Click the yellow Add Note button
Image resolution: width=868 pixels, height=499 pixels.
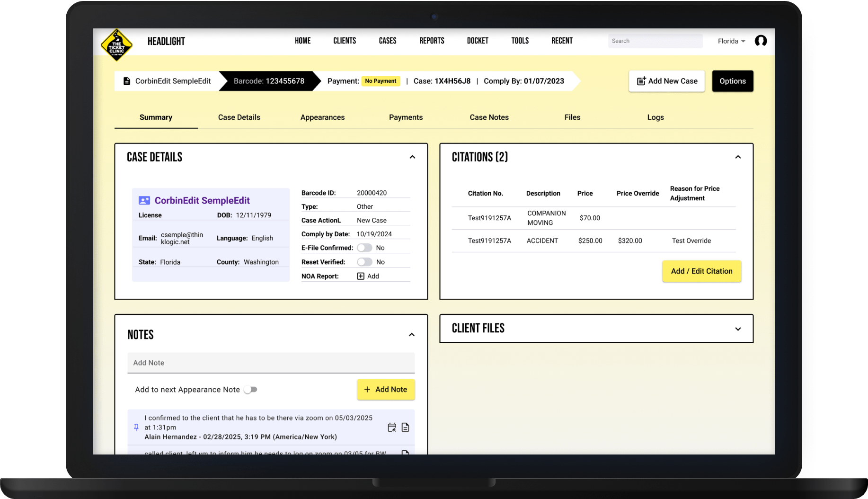pyautogui.click(x=386, y=389)
